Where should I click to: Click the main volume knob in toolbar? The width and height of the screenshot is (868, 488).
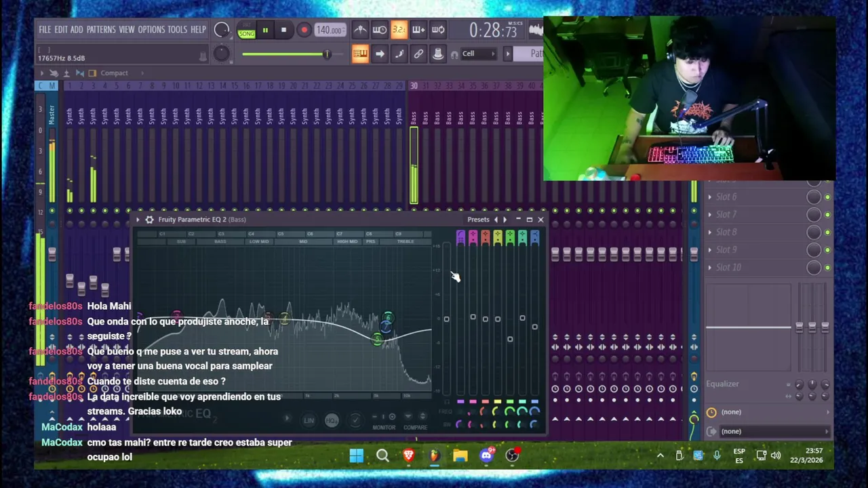(x=221, y=30)
